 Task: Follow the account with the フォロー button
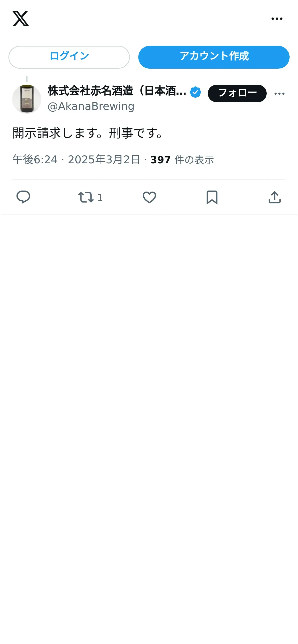(237, 93)
